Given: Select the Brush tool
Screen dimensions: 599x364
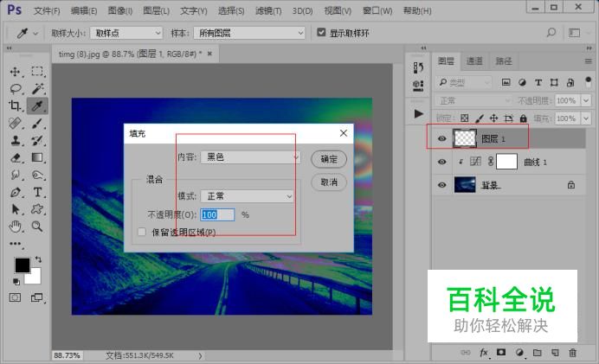Looking at the screenshot, I should [37, 124].
